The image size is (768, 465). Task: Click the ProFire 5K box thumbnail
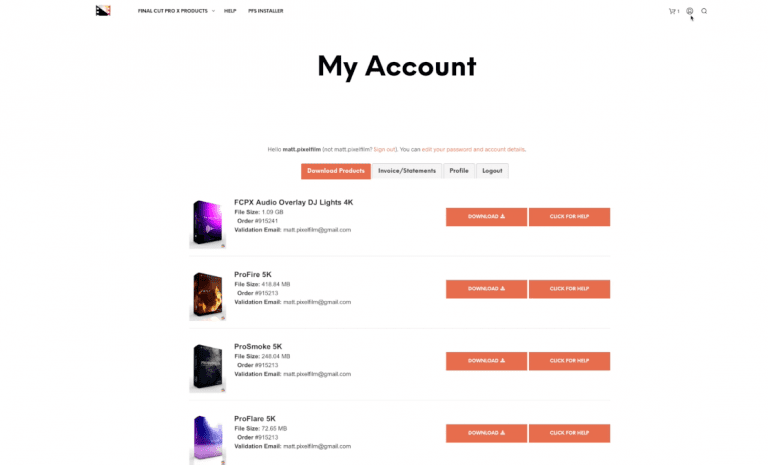tap(208, 295)
